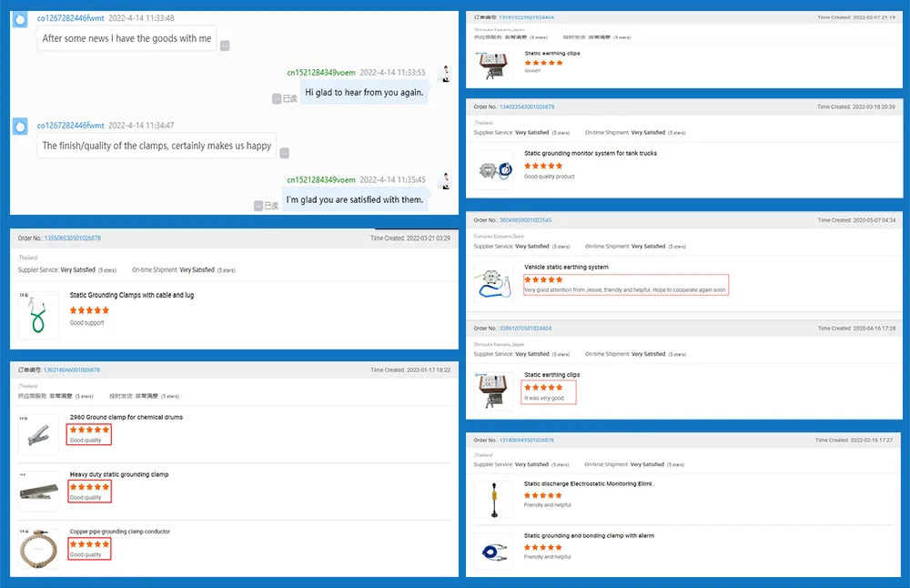910x588 pixels.
Task: Click the 已读 read-status icon beside "Hi glad to hear"
Action: click(277, 98)
